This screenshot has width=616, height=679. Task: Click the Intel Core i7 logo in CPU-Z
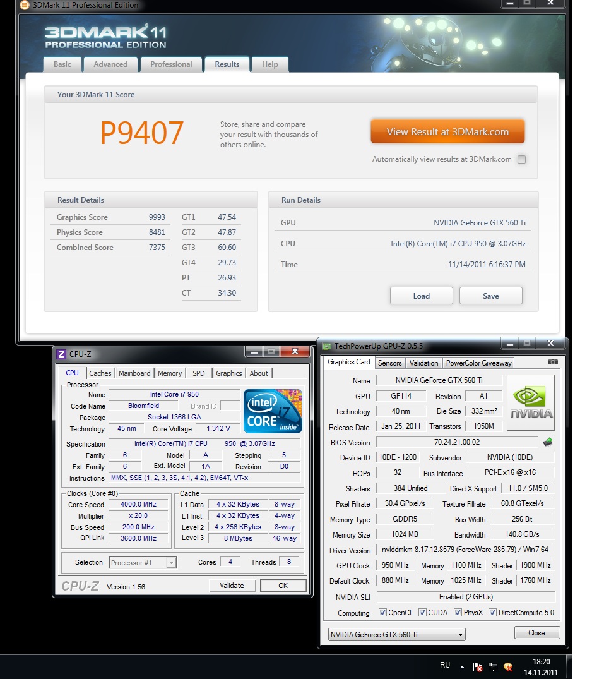click(x=273, y=411)
